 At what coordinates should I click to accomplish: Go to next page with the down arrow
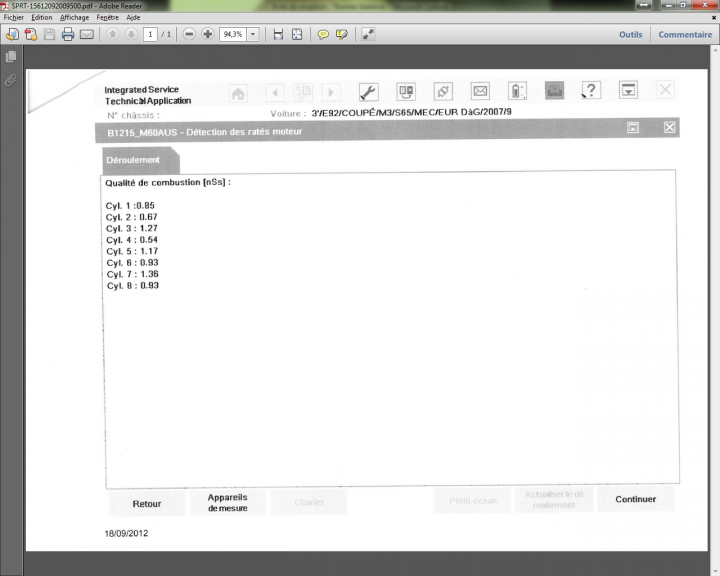point(131,34)
